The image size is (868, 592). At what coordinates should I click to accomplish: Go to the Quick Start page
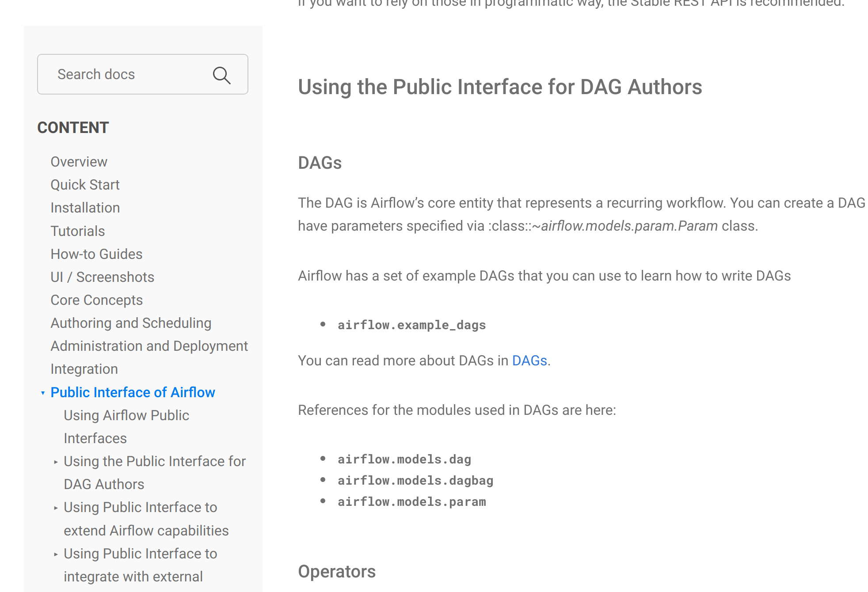[x=85, y=185]
